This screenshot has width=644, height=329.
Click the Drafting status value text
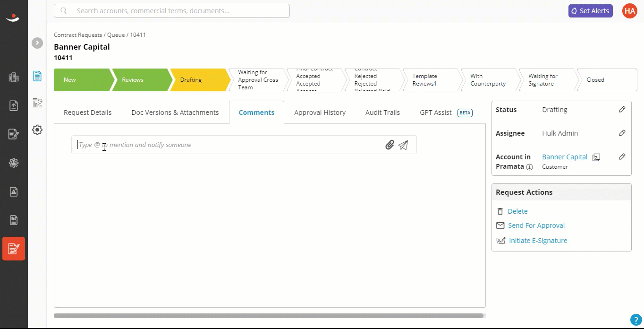pyautogui.click(x=555, y=110)
